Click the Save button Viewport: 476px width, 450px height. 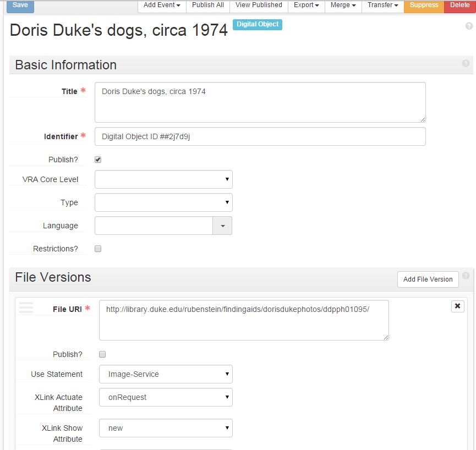click(x=20, y=6)
